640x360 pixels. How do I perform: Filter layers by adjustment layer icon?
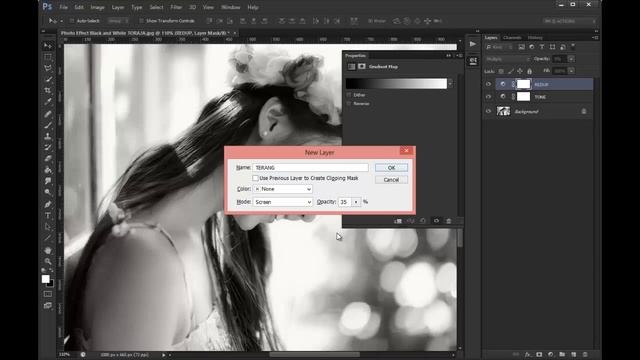coord(532,47)
